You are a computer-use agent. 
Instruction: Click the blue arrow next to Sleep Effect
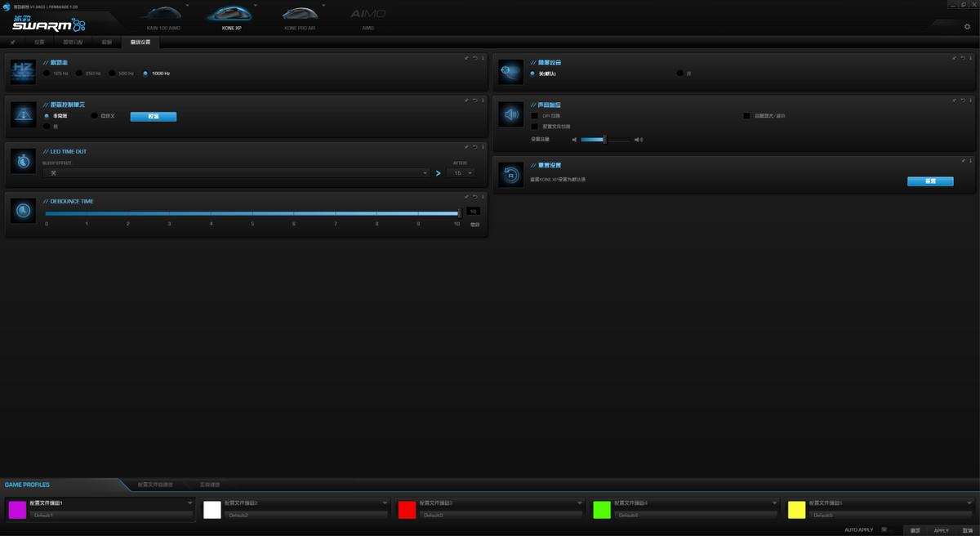(x=439, y=173)
